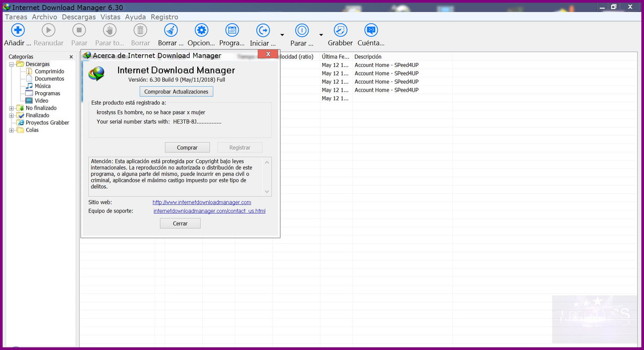
Task: Click the Iniciar cola icon
Action: pos(263,30)
